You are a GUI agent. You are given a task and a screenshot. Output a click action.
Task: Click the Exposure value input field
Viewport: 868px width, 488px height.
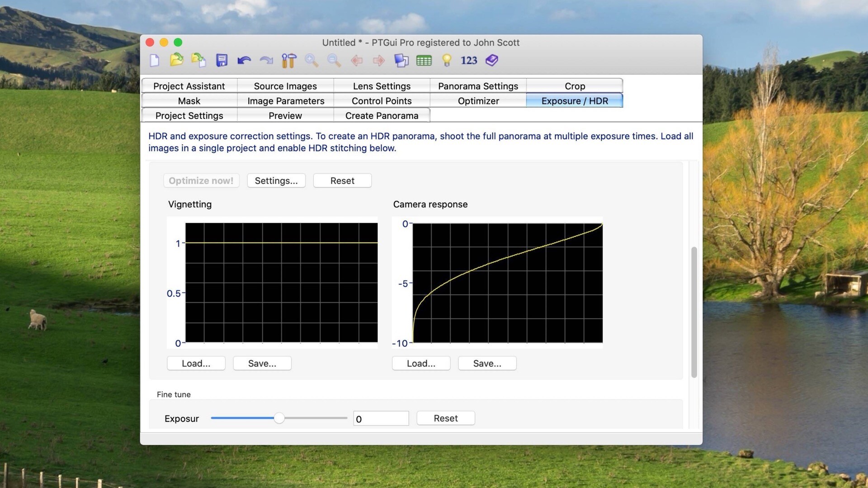coord(381,418)
